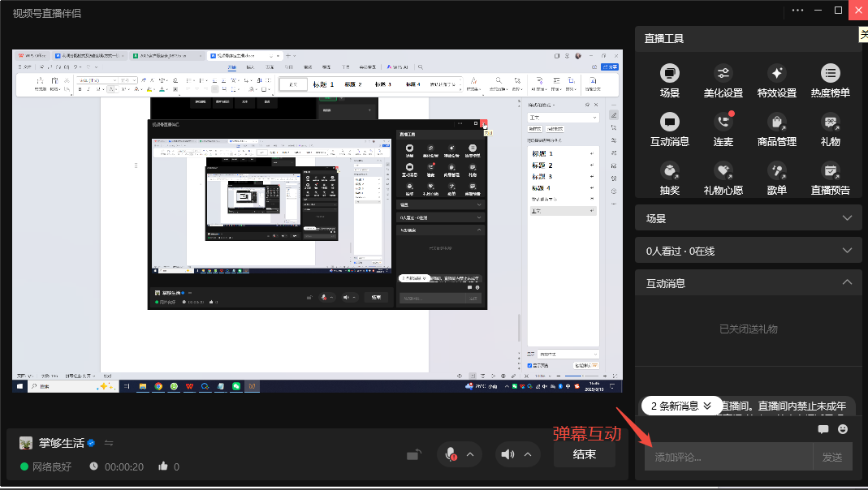The height and width of the screenshot is (490, 868).
Task: Open 商品管理 product management
Action: pyautogui.click(x=776, y=122)
